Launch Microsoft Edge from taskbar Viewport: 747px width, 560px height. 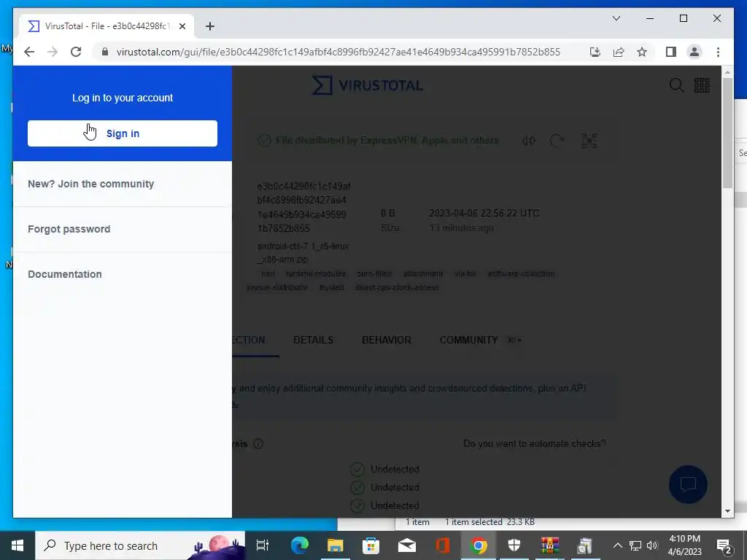[299, 545]
